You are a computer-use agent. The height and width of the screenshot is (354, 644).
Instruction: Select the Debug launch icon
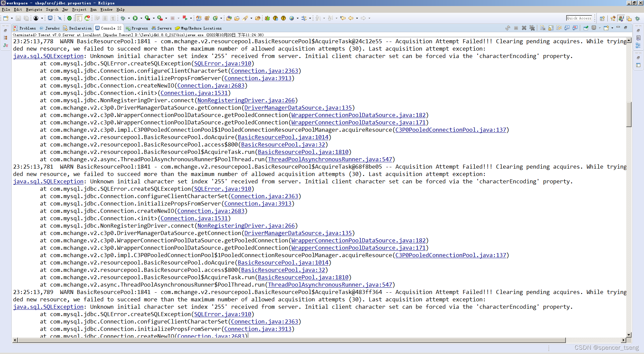[x=123, y=18]
